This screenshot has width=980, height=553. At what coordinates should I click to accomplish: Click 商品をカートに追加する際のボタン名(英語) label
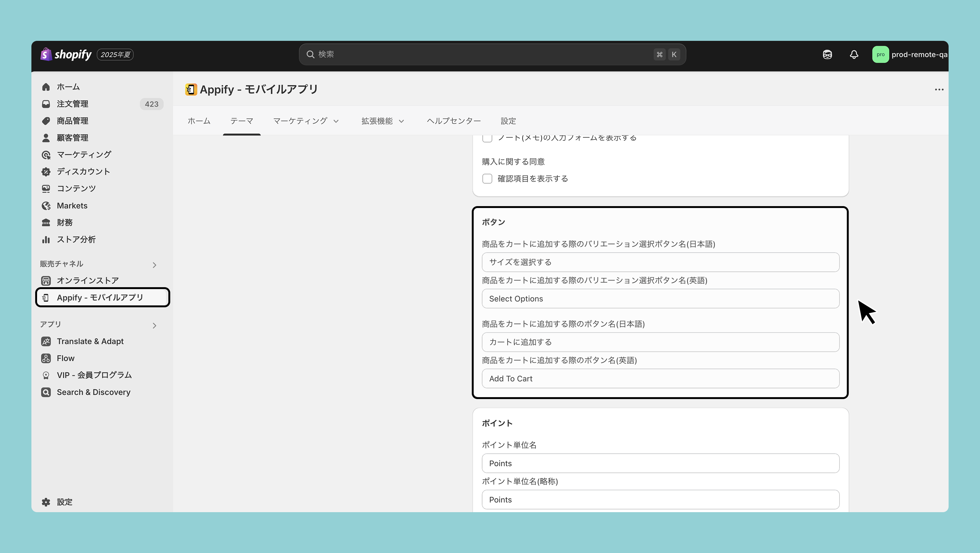tap(559, 360)
